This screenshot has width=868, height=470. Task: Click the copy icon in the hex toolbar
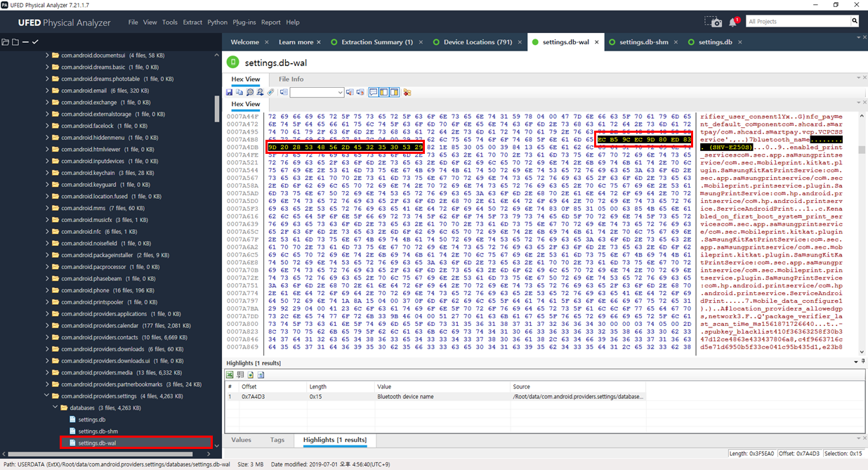point(239,92)
